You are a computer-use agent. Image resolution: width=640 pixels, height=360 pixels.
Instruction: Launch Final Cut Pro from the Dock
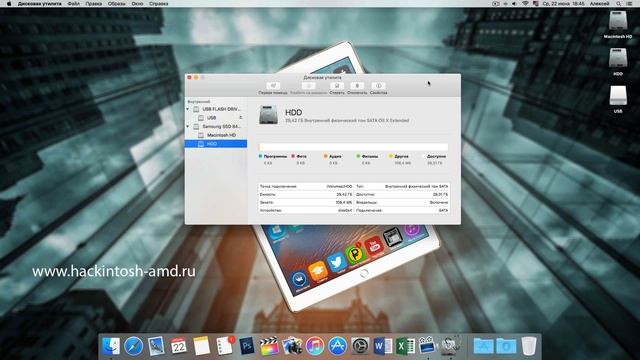[269, 346]
